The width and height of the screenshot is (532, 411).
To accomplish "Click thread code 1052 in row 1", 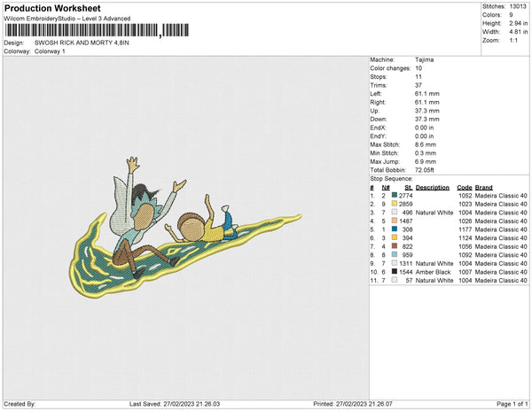I will click(x=465, y=196).
